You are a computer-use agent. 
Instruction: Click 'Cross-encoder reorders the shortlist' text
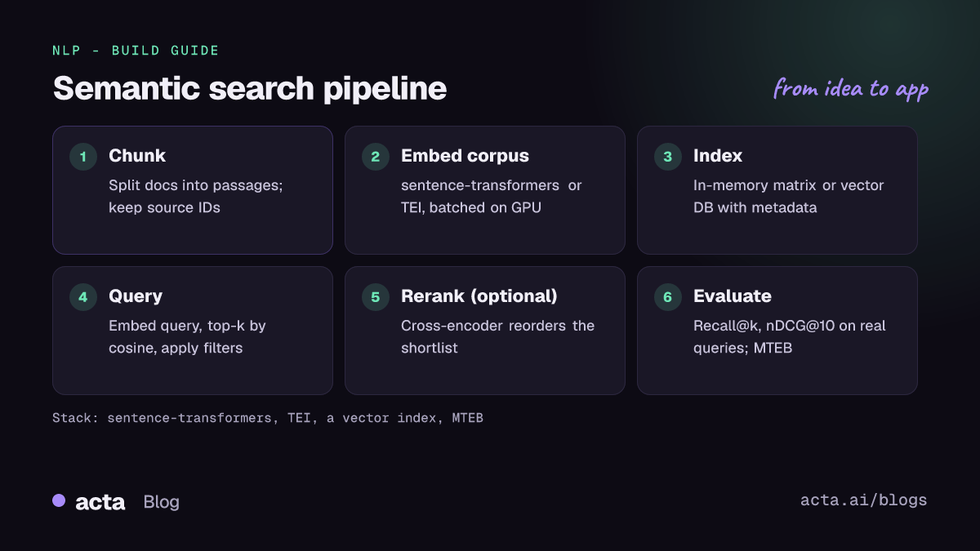pos(498,337)
